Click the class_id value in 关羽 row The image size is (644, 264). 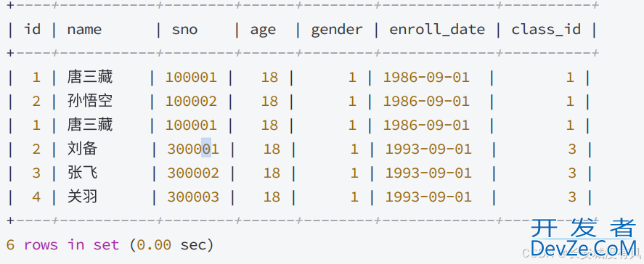[572, 197]
